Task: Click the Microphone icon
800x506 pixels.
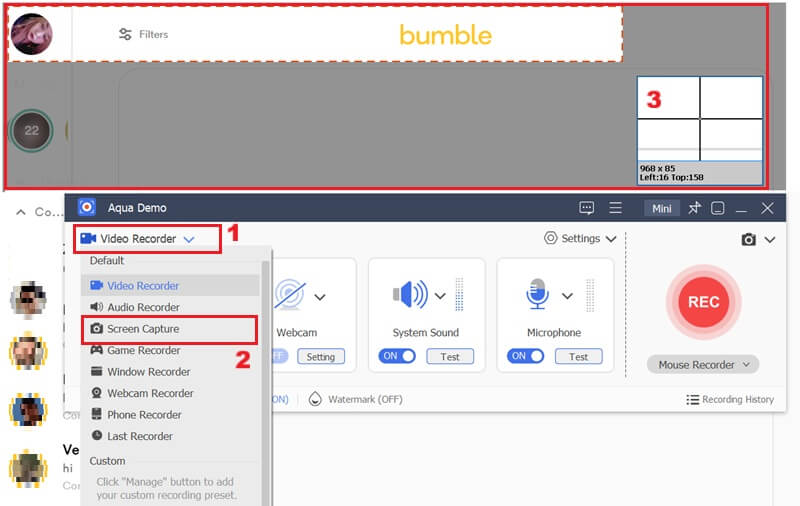Action: (x=537, y=295)
